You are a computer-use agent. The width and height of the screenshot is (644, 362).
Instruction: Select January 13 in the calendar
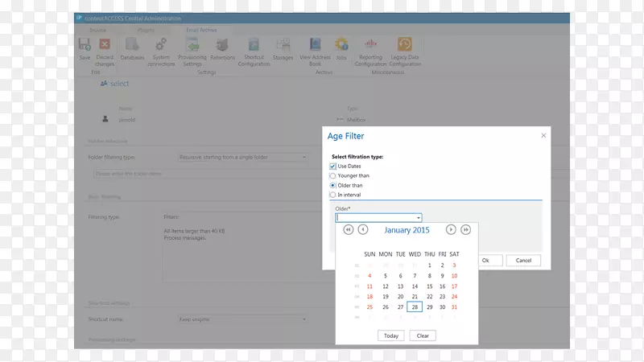click(x=400, y=286)
